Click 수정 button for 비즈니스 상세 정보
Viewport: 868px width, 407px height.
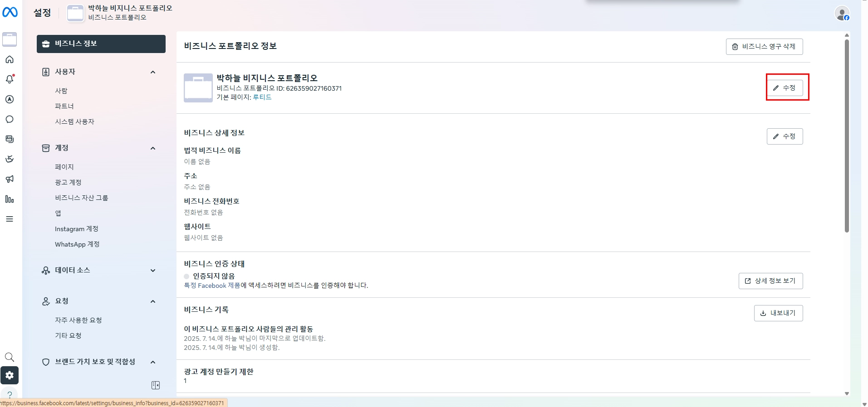pyautogui.click(x=785, y=136)
